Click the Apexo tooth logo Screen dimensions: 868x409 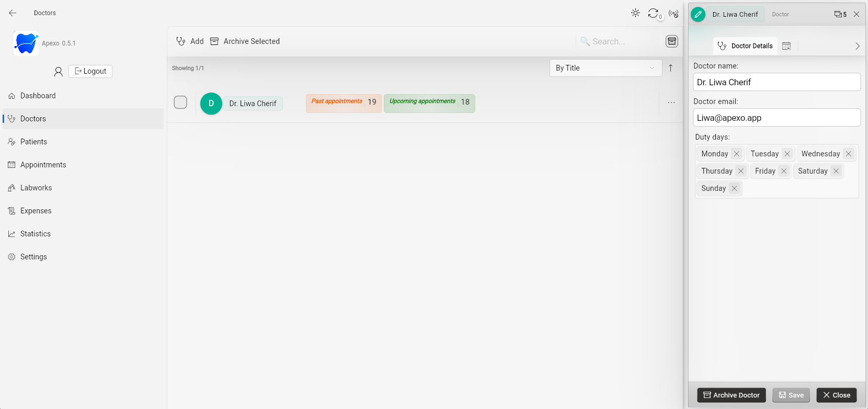pyautogui.click(x=26, y=43)
